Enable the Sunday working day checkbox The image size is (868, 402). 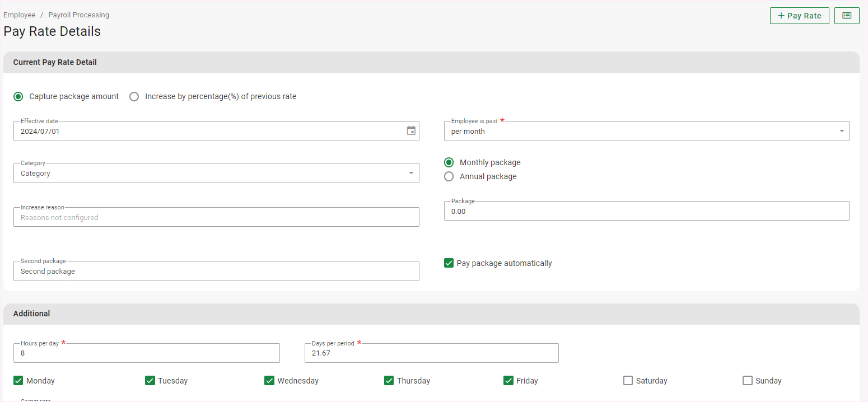point(748,381)
